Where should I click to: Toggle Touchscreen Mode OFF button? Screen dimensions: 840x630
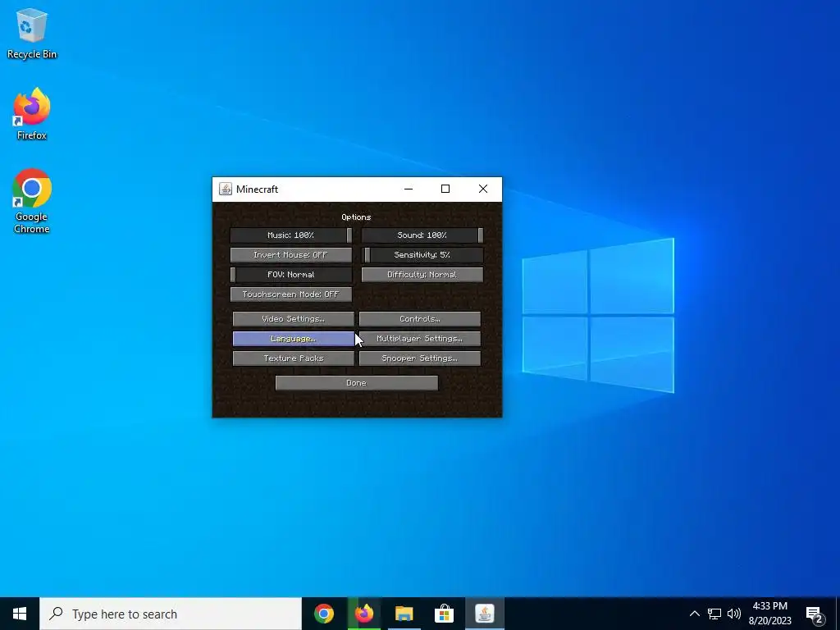tap(291, 294)
